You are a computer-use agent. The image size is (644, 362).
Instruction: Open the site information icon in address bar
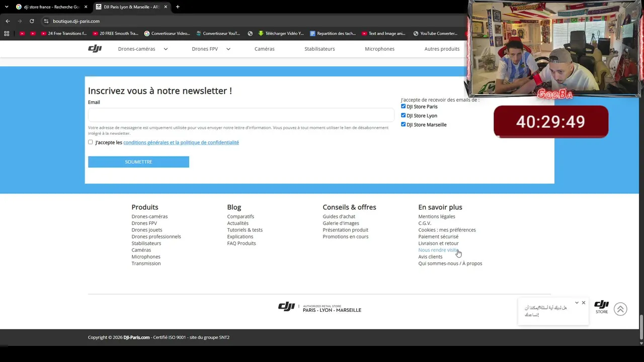(x=46, y=21)
